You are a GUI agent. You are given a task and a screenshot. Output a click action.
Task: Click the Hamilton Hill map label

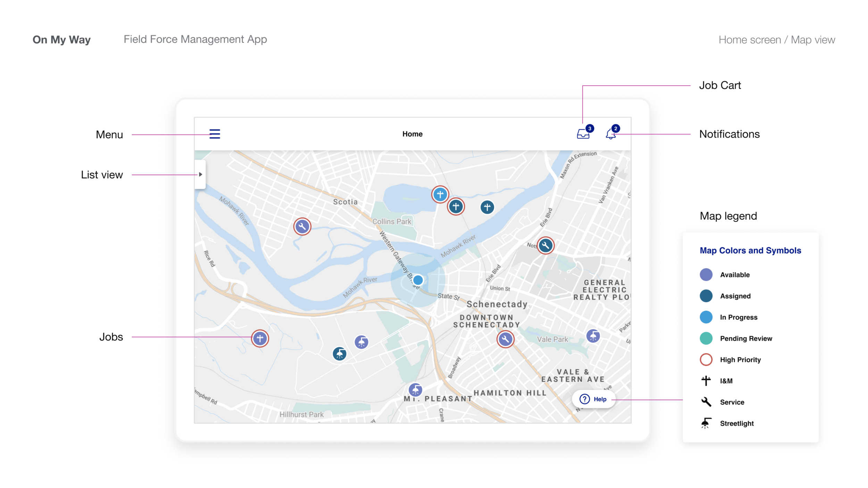[510, 393]
